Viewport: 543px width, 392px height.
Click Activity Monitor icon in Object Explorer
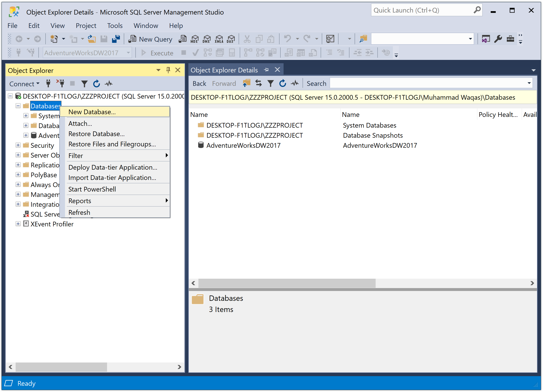tap(109, 84)
